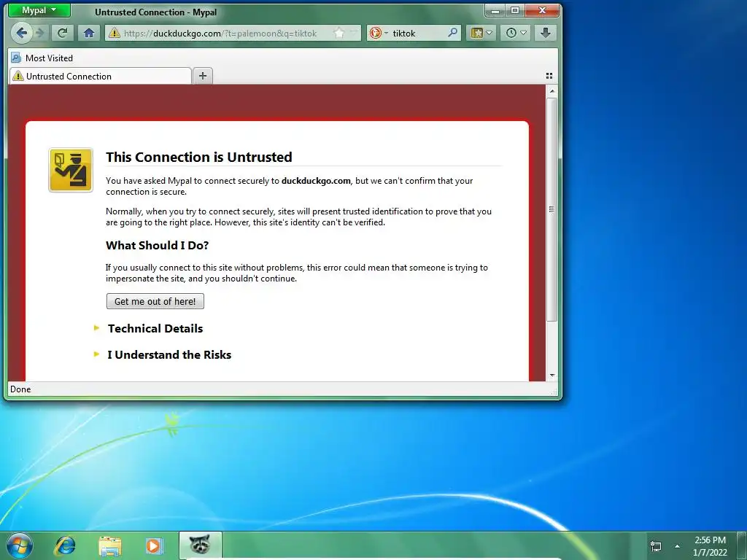Click the warning triangle in address bar
The image size is (747, 560).
[x=114, y=33]
